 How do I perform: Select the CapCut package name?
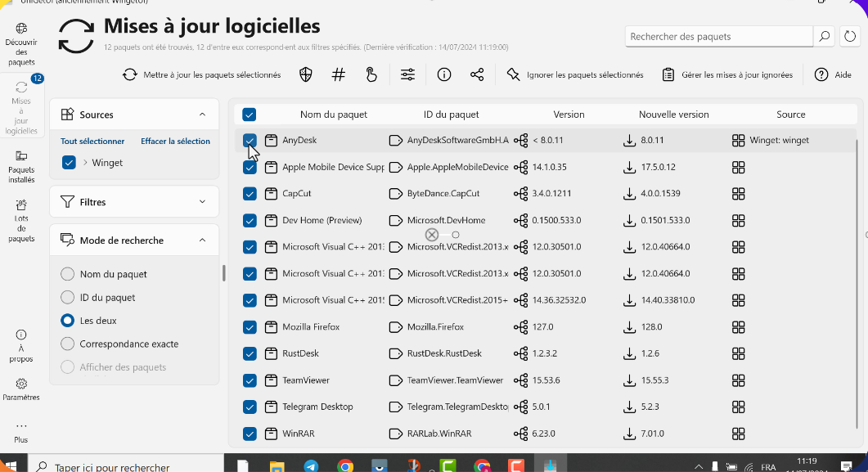[297, 194]
